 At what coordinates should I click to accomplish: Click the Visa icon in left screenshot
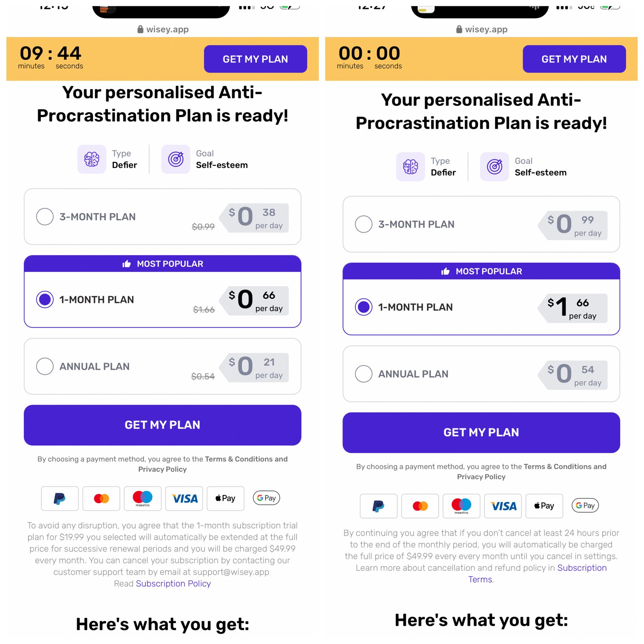coord(184,498)
